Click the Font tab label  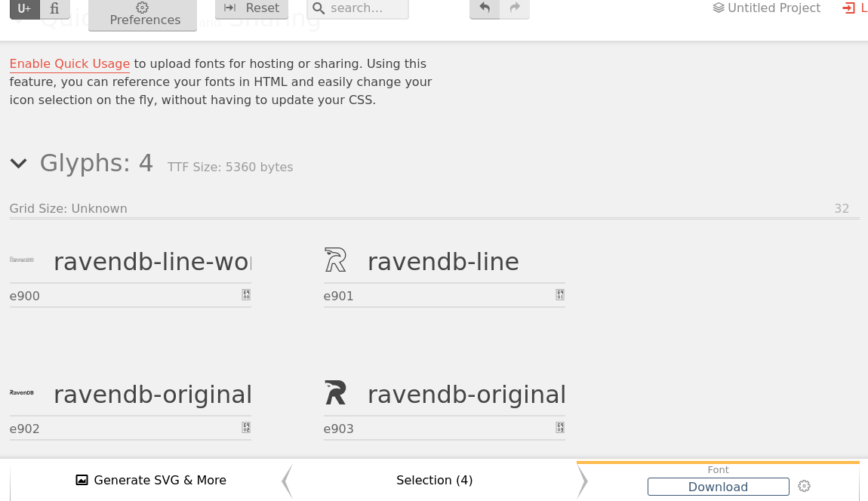[x=718, y=470]
